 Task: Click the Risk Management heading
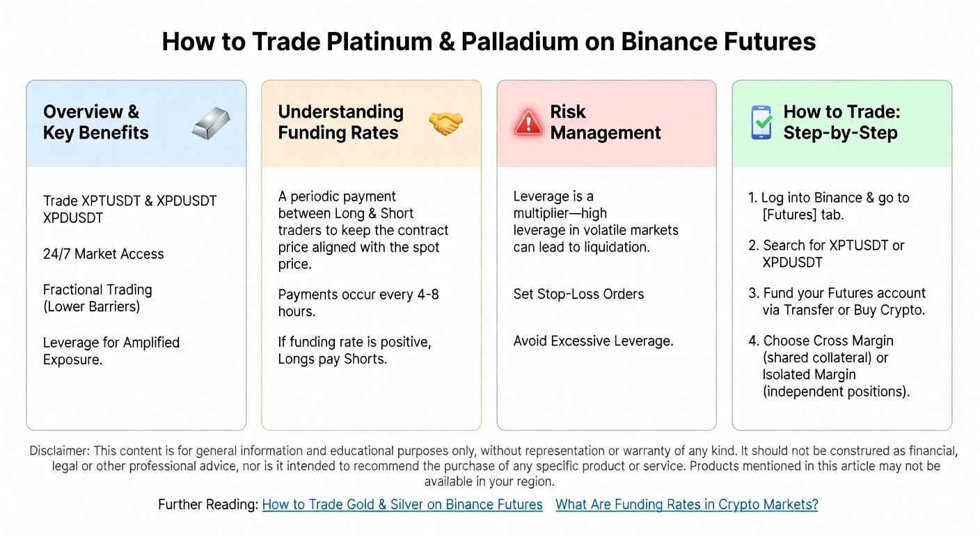click(605, 123)
